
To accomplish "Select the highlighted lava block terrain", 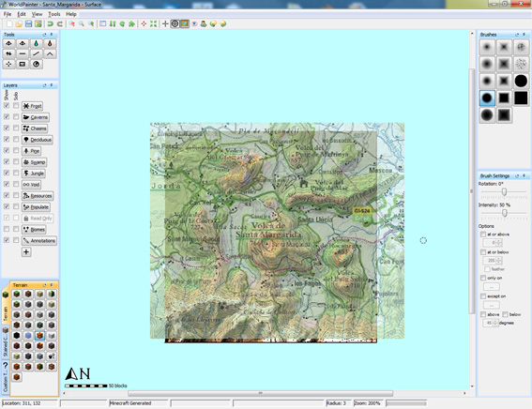I will [x=39, y=336].
